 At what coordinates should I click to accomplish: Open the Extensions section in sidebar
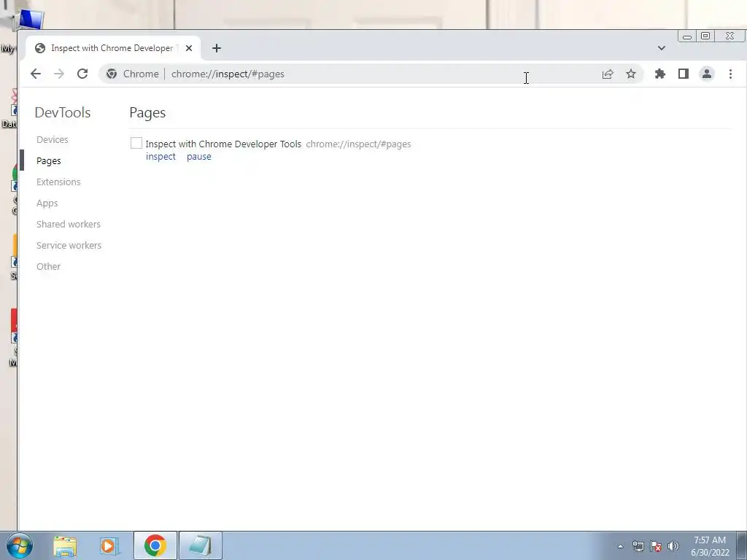click(x=58, y=182)
